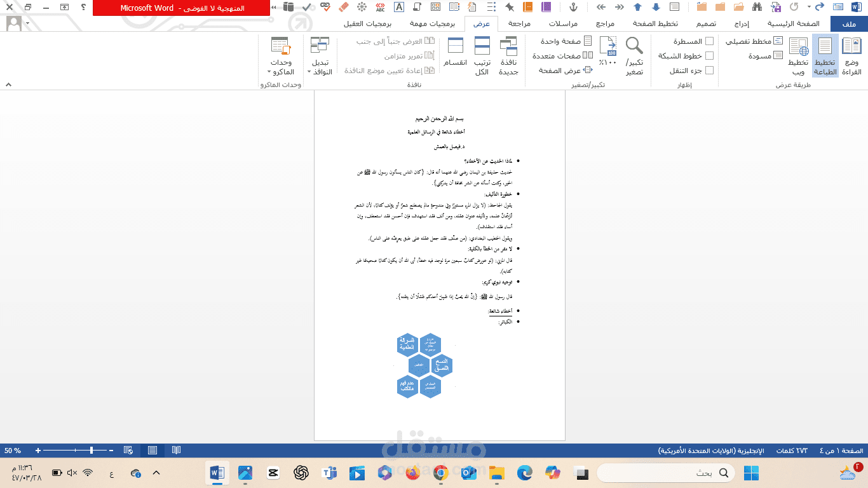Image resolution: width=868 pixels, height=488 pixels.
Task: Click the zoom in plus button
Action: (38, 450)
